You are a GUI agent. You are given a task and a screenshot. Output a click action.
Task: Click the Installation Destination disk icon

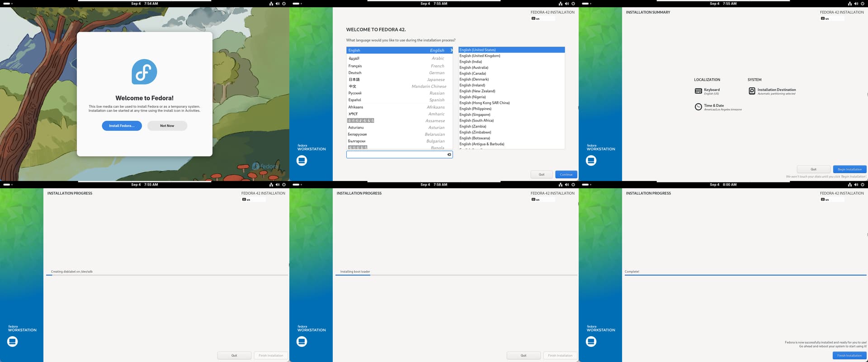[x=752, y=91]
